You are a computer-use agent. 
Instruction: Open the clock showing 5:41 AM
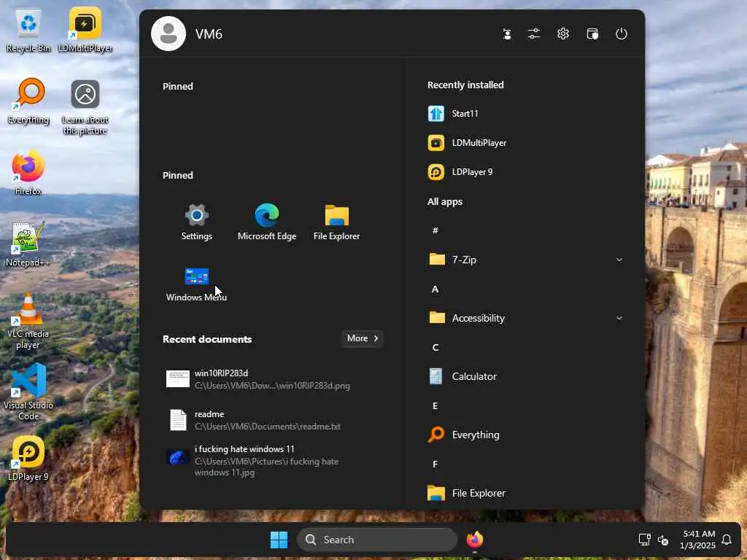(x=698, y=540)
